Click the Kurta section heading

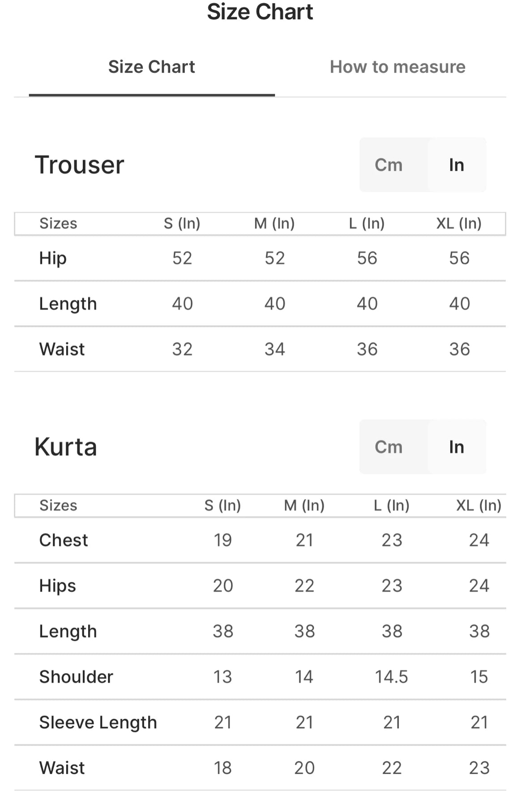click(66, 447)
